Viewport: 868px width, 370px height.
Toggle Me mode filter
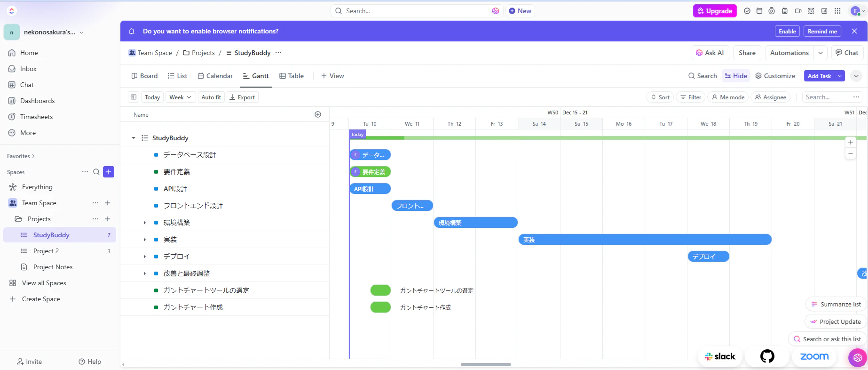(728, 97)
